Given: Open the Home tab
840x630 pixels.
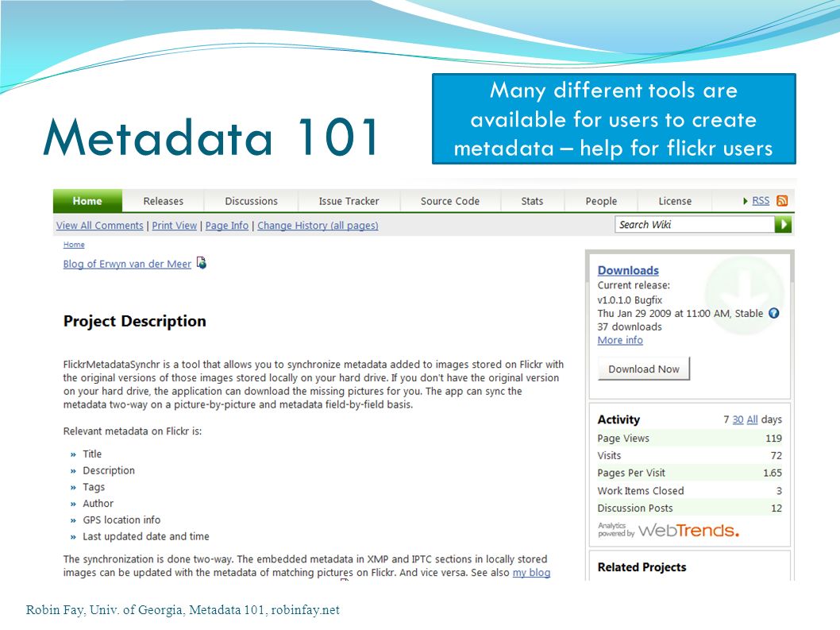Looking at the screenshot, I should 87,201.
